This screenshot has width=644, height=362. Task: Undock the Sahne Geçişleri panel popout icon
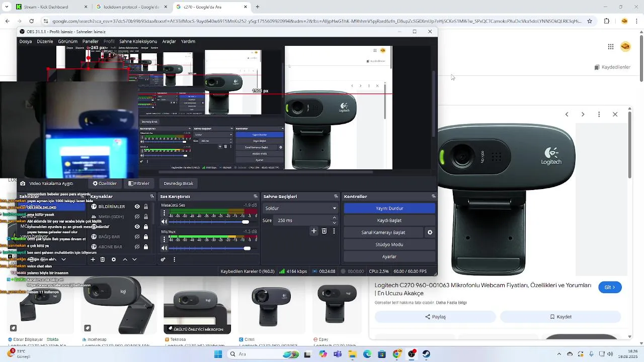(x=336, y=197)
